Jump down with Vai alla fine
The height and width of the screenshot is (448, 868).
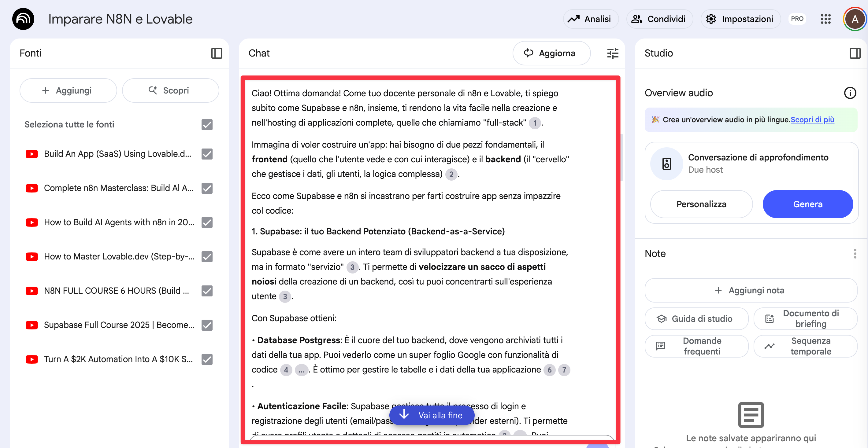[x=431, y=415]
